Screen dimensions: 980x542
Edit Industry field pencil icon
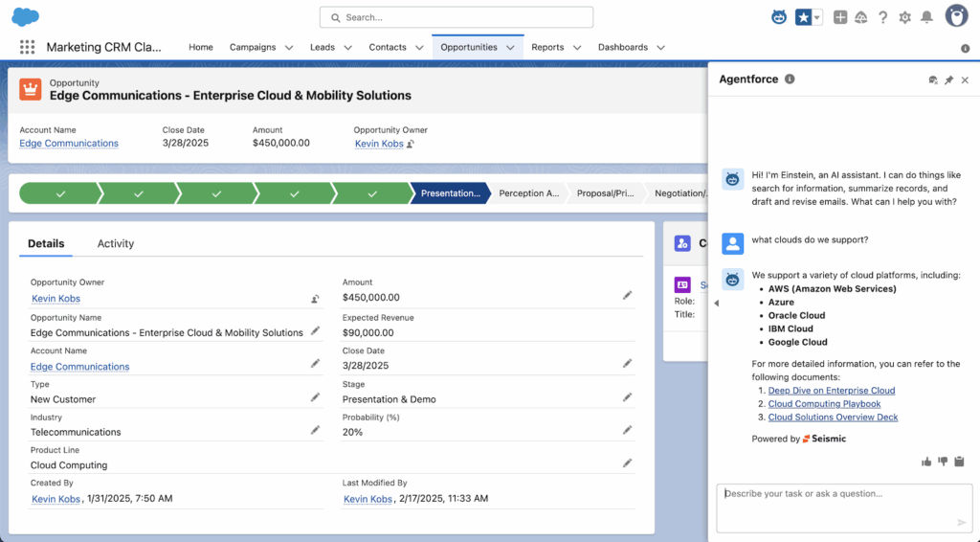pyautogui.click(x=315, y=429)
